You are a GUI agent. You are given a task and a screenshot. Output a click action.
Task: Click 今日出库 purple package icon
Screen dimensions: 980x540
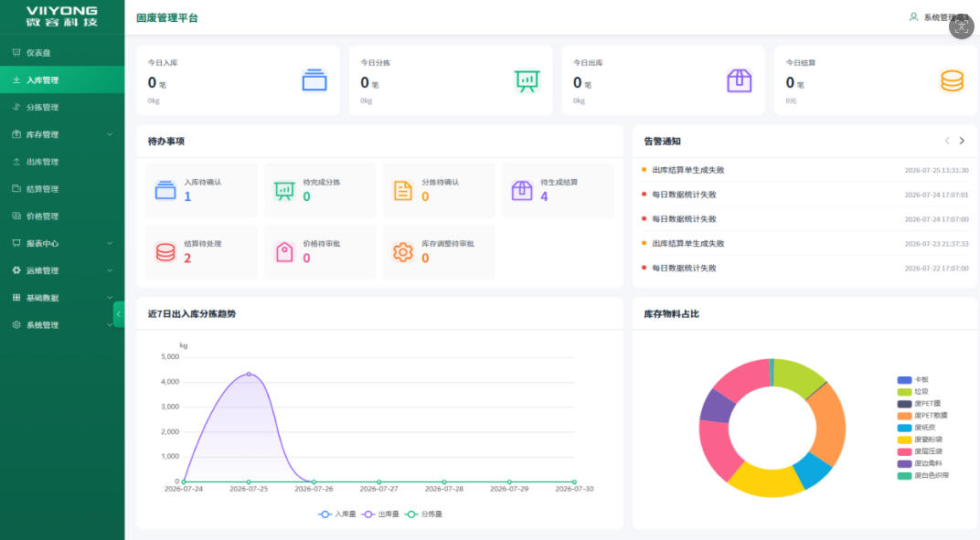click(x=740, y=80)
